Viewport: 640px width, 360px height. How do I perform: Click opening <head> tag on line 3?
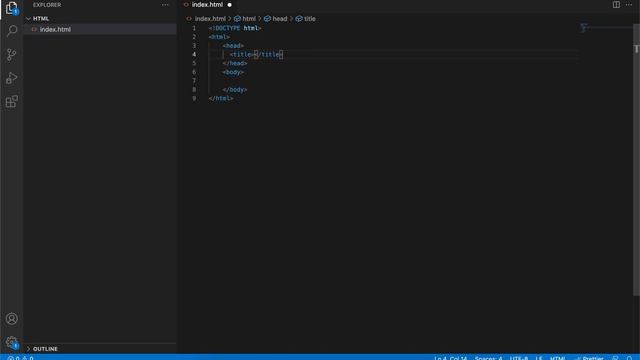pyautogui.click(x=233, y=46)
